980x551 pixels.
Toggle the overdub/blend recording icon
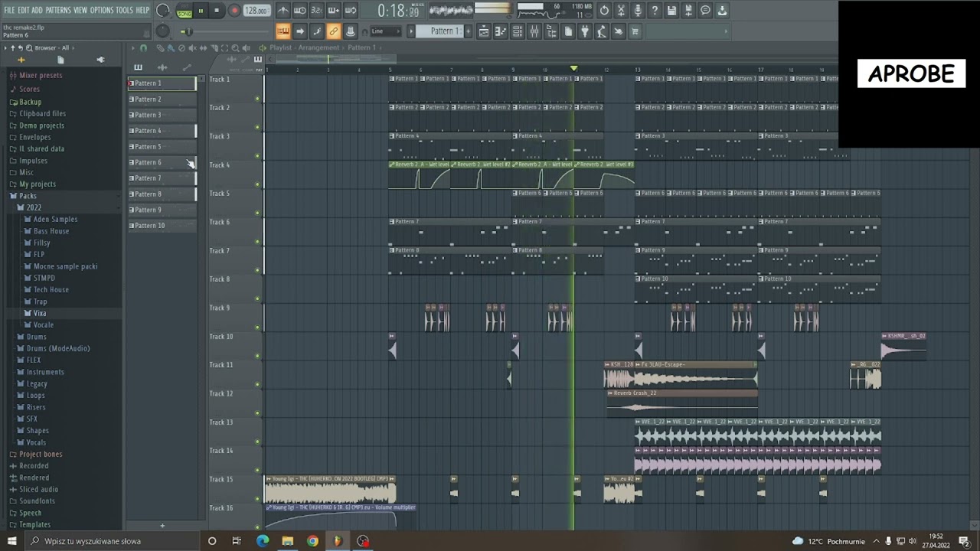tap(334, 11)
